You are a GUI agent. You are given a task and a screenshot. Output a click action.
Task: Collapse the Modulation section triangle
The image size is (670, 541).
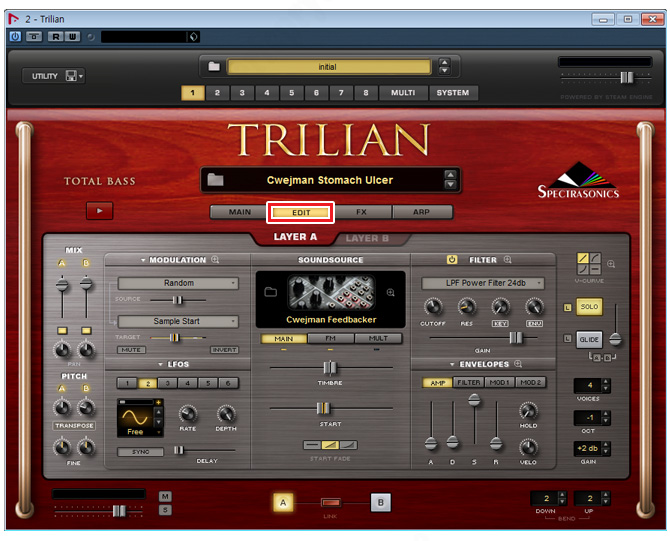pyautogui.click(x=143, y=260)
